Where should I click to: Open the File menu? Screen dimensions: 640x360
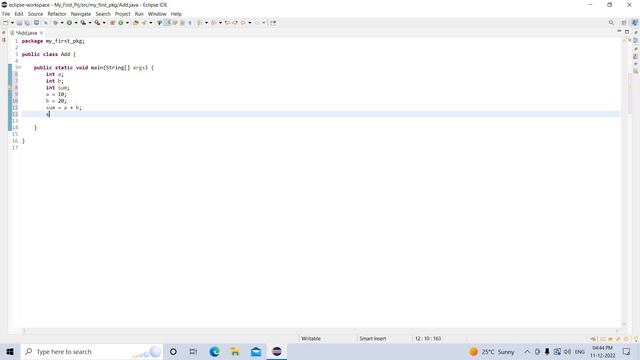click(x=6, y=14)
